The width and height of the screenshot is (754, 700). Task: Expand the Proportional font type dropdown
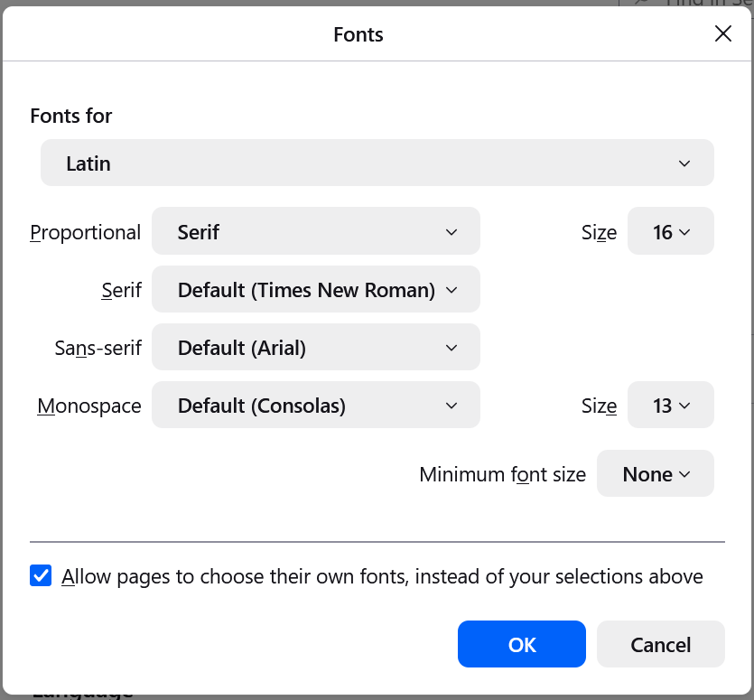click(315, 232)
